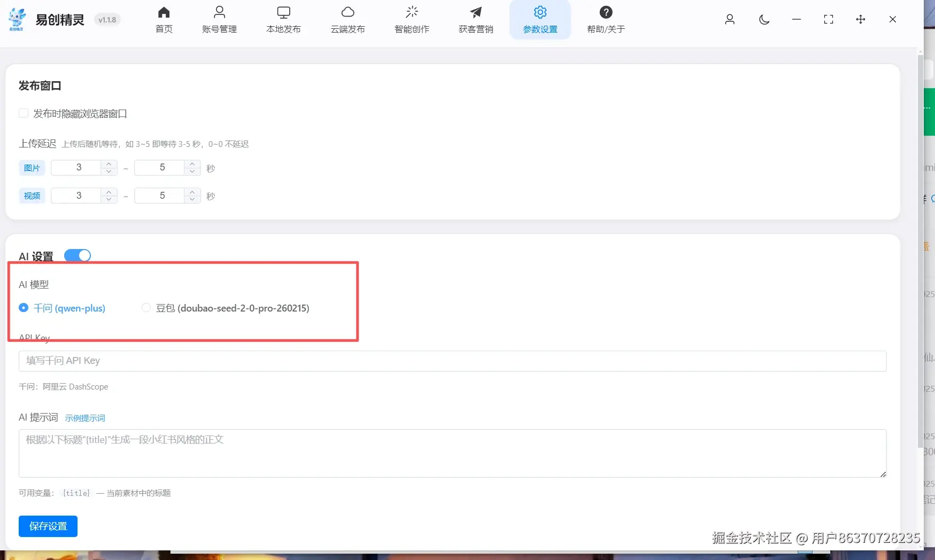Open 示例提示词 example prompt link
The image size is (935, 560).
coord(85,418)
